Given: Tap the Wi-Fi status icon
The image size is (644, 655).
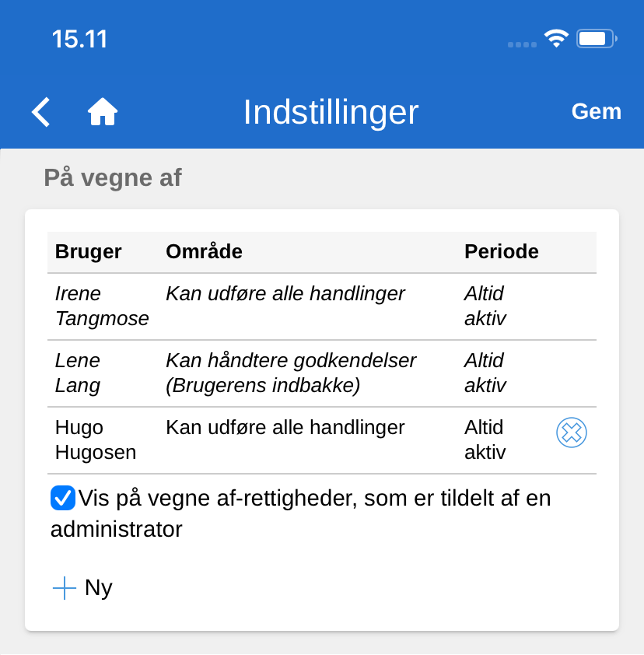Looking at the screenshot, I should pos(556,39).
